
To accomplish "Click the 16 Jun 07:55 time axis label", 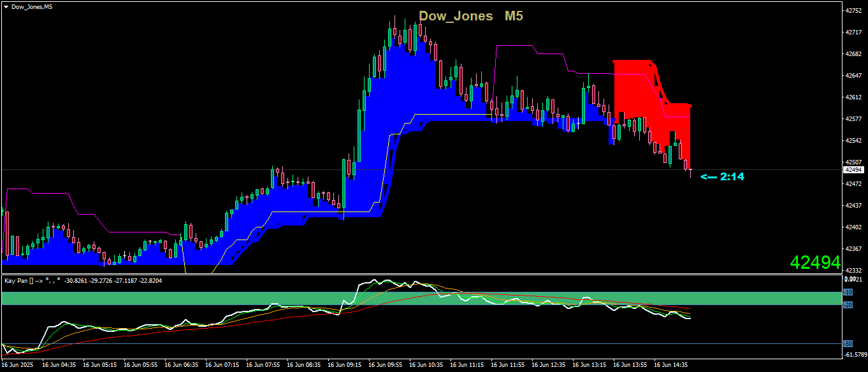I will [x=263, y=366].
